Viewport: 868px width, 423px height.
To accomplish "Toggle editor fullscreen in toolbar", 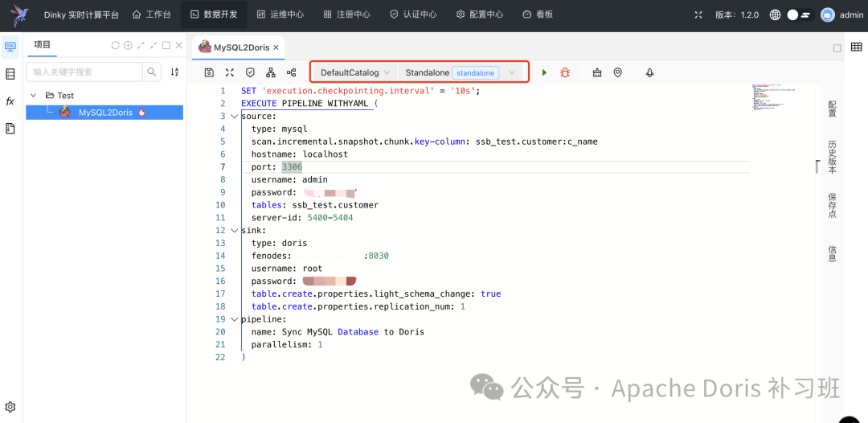I will [x=230, y=72].
